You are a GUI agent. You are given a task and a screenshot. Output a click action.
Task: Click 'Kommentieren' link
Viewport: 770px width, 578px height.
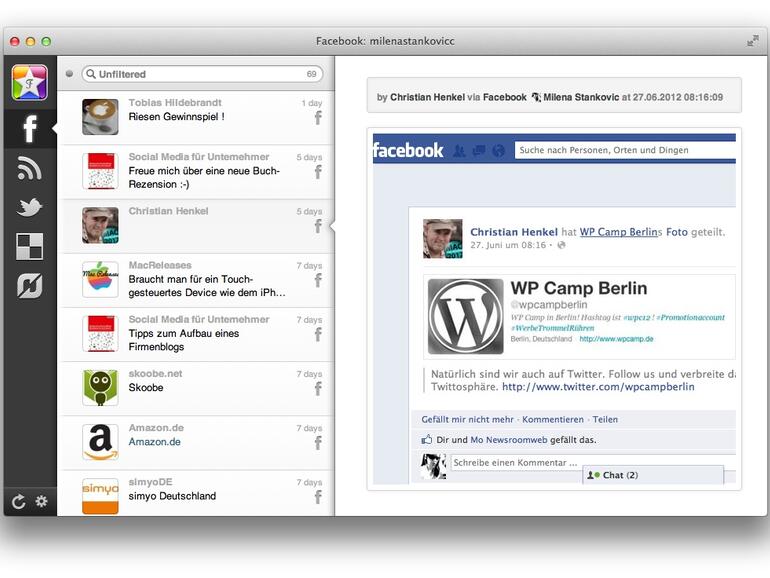[x=553, y=419]
